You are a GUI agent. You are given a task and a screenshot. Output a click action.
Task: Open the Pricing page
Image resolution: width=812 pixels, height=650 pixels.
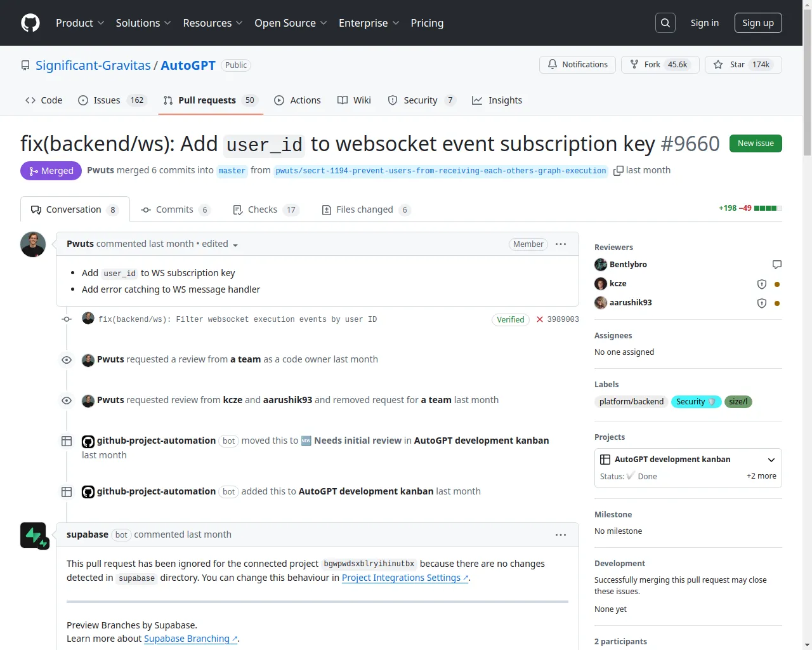[x=427, y=23]
